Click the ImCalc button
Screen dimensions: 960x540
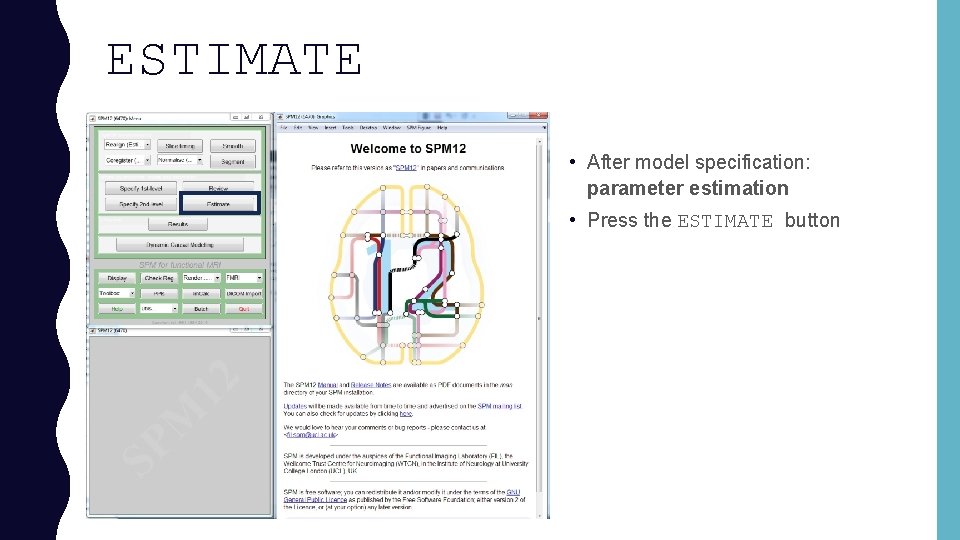coord(201,293)
